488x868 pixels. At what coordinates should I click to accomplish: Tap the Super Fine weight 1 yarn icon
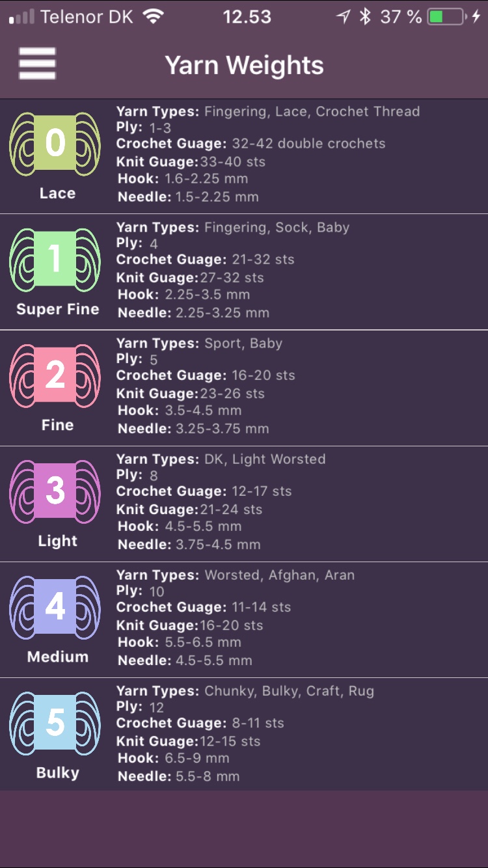point(55,260)
